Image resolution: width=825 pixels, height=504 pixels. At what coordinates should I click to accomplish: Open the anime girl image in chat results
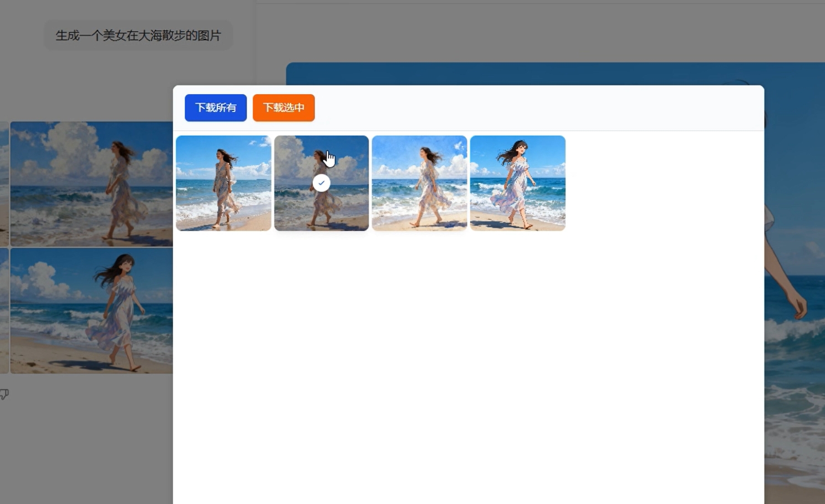click(91, 310)
